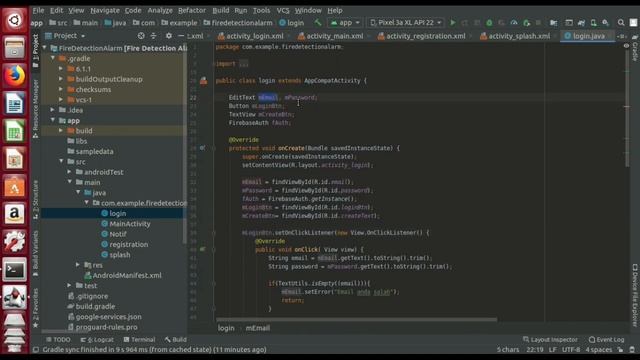Click the override gutter icon beside onCreate
The height and width of the screenshot is (360, 640).
(x=202, y=148)
